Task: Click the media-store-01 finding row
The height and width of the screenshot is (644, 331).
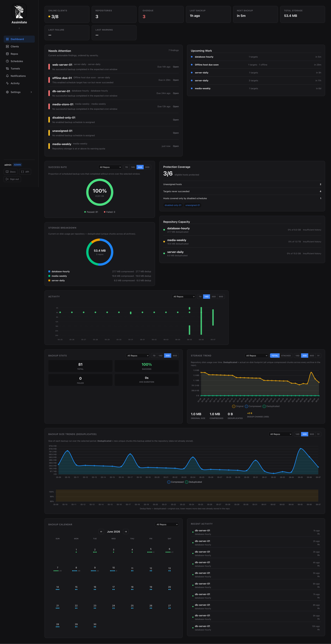Action: [113, 107]
